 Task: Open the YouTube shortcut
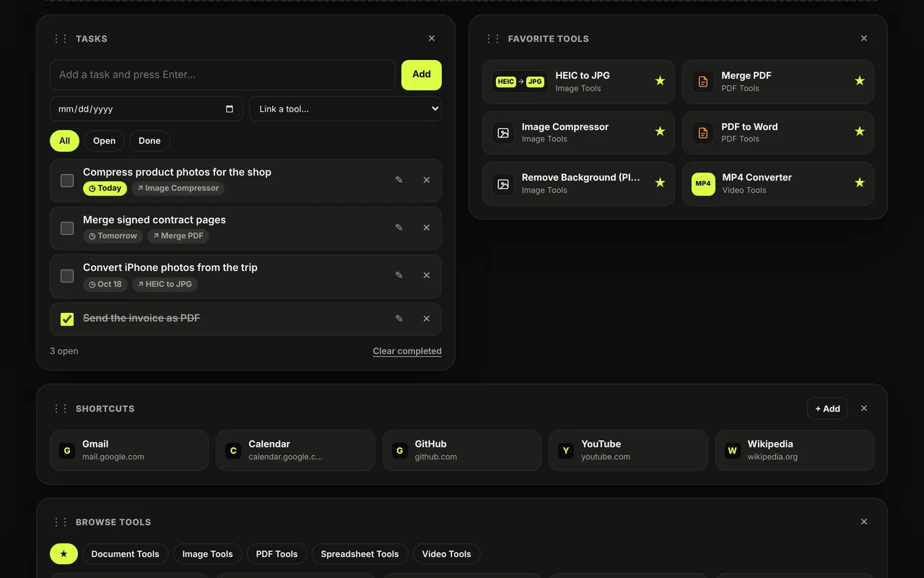pyautogui.click(x=628, y=451)
